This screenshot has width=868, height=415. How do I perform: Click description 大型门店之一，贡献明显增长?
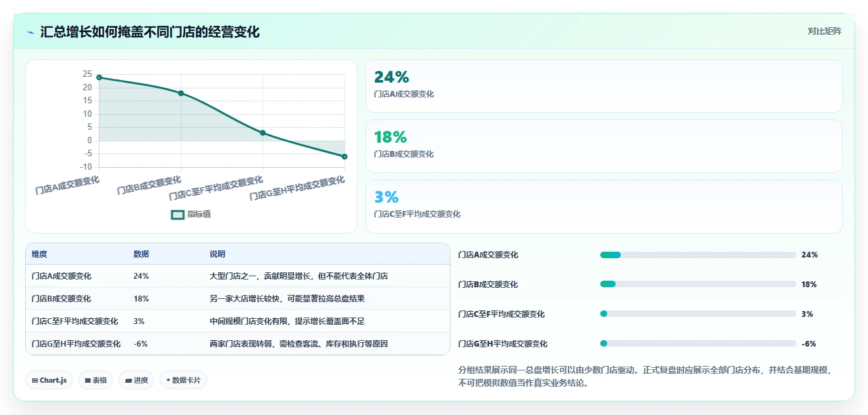[x=299, y=276]
